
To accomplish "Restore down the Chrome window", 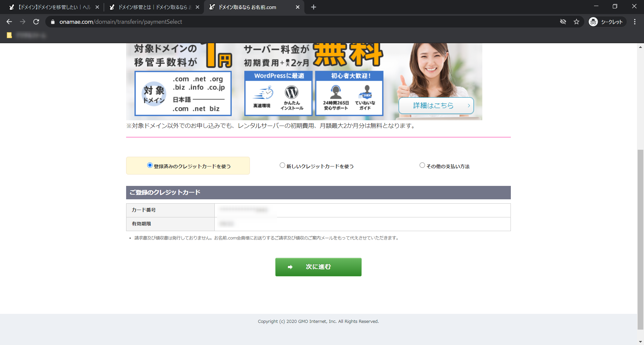I will pyautogui.click(x=615, y=6).
